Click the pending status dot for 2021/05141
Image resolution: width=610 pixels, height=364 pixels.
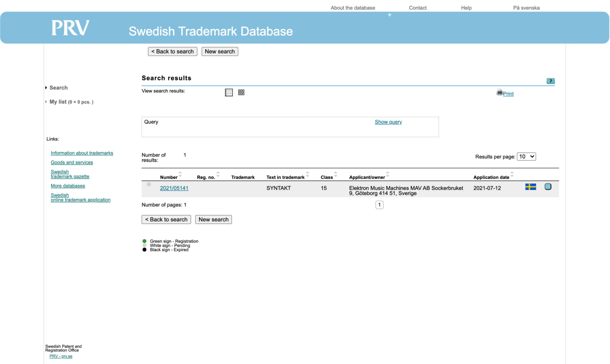click(149, 184)
